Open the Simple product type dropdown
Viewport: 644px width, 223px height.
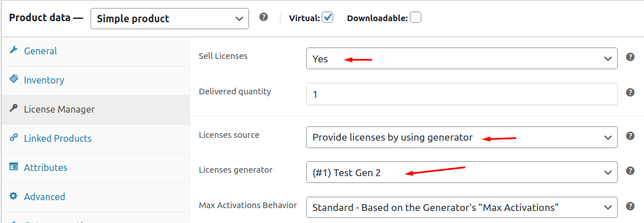click(169, 18)
